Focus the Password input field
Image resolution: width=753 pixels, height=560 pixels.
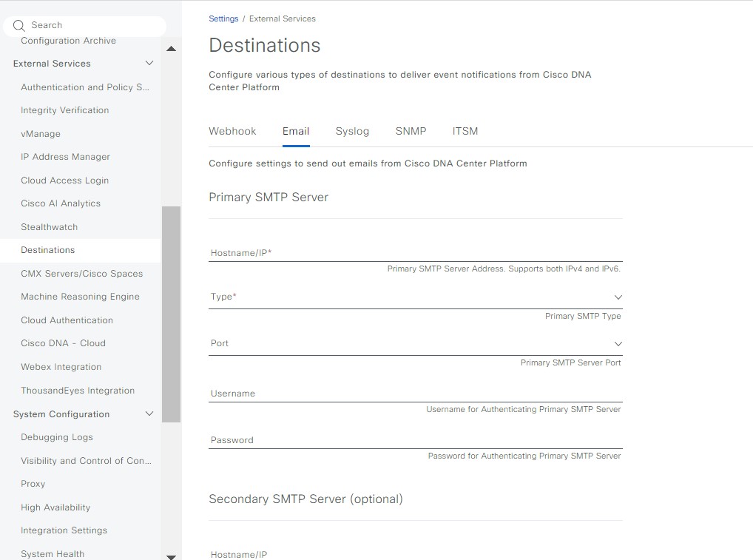click(x=415, y=440)
